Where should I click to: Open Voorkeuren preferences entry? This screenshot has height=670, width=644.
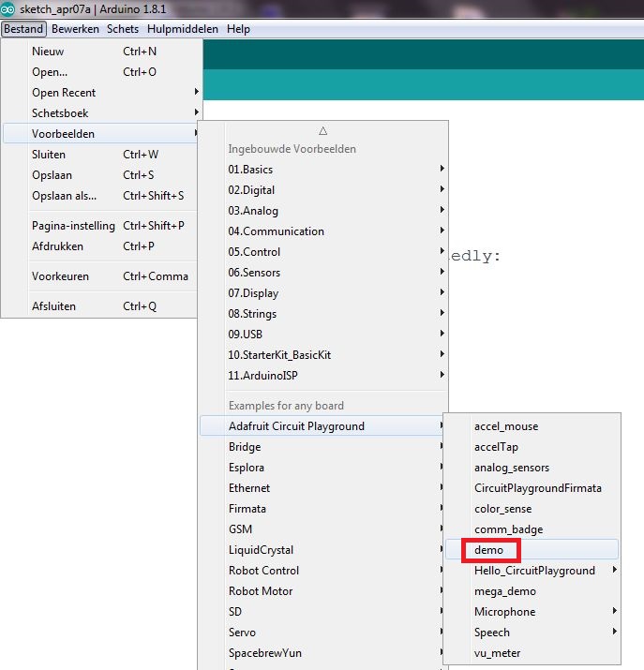click(x=101, y=276)
